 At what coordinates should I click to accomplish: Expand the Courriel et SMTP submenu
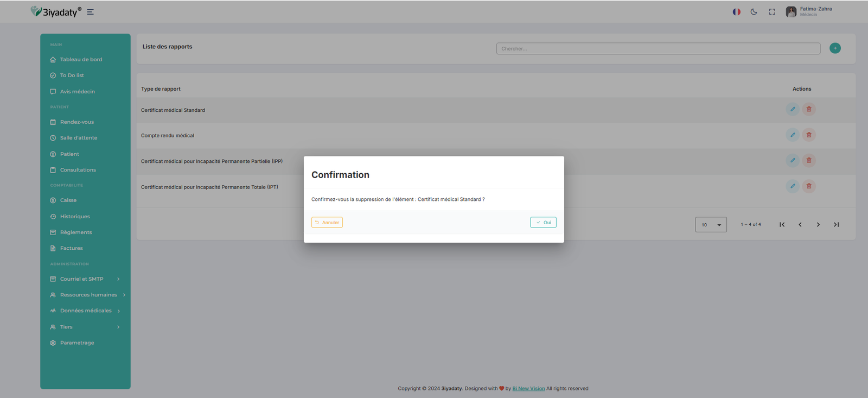pyautogui.click(x=85, y=279)
